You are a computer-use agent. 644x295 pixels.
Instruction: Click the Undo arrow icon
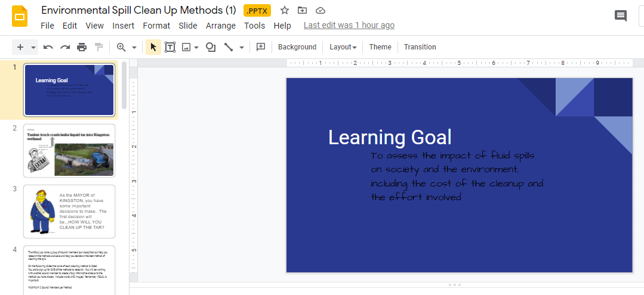pyautogui.click(x=48, y=47)
